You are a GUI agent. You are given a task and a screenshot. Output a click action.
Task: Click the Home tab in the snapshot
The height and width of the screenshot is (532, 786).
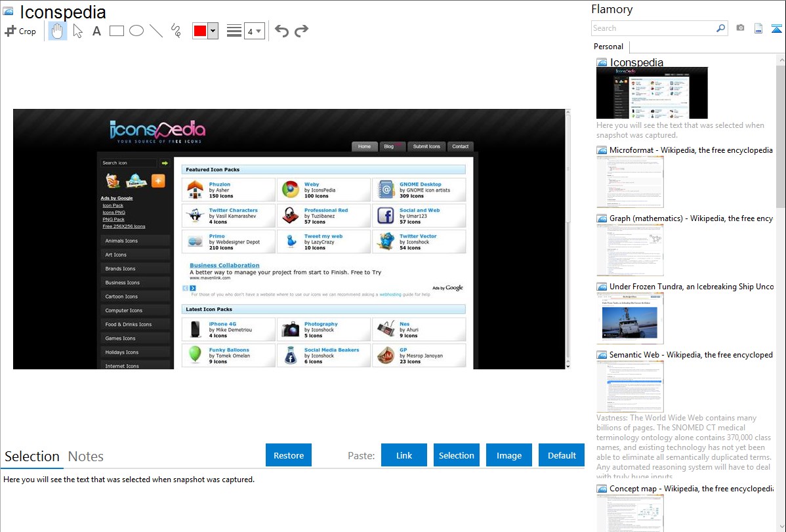pos(364,146)
